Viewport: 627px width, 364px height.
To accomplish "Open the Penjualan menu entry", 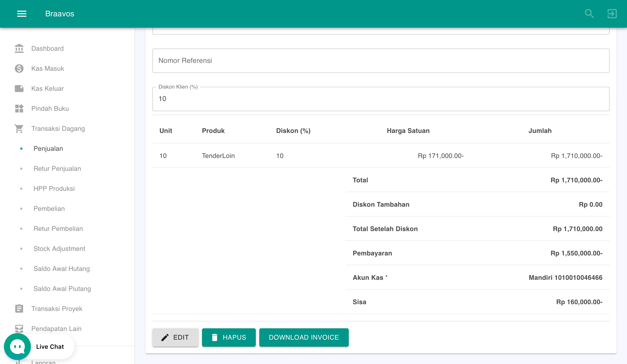I will [48, 148].
